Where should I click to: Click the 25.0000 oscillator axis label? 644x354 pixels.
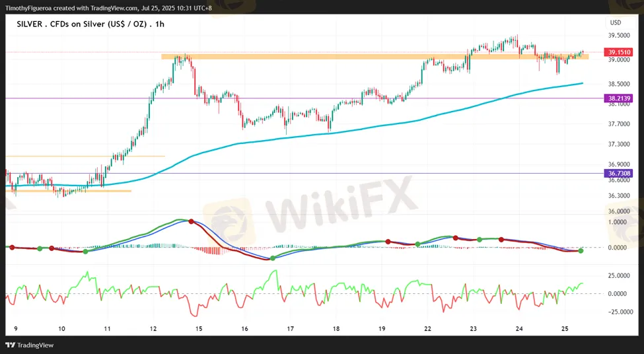click(619, 275)
